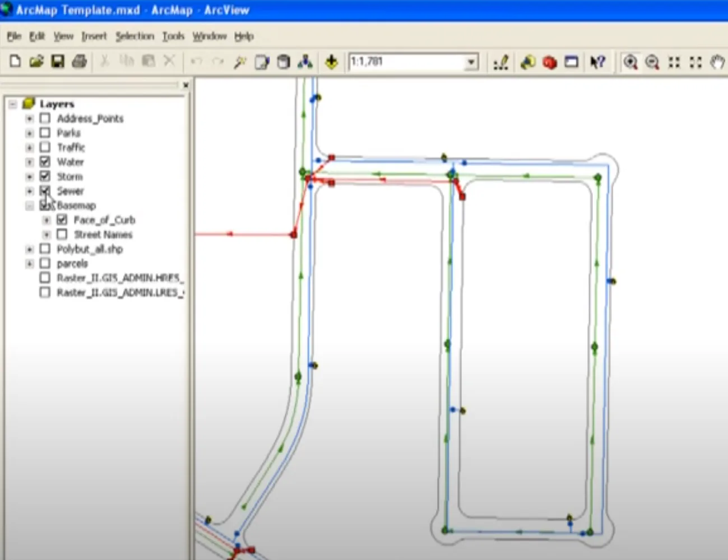Collapse the Basemap group layer
Screen dimensions: 728x560
tap(30, 206)
